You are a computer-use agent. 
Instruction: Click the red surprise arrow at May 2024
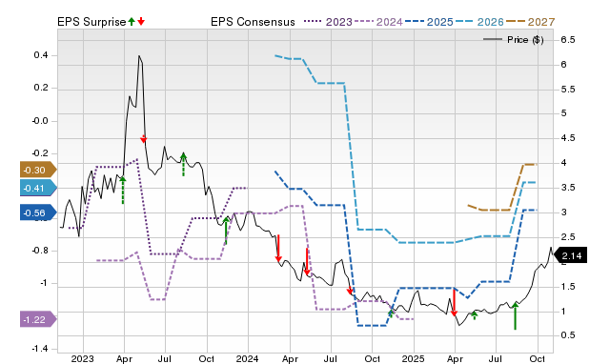tap(307, 261)
